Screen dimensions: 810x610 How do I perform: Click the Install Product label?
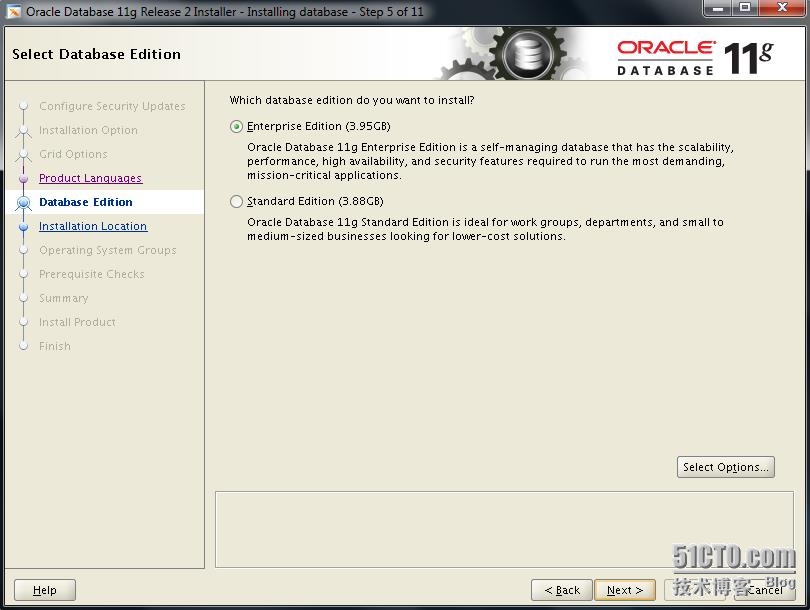click(x=77, y=322)
